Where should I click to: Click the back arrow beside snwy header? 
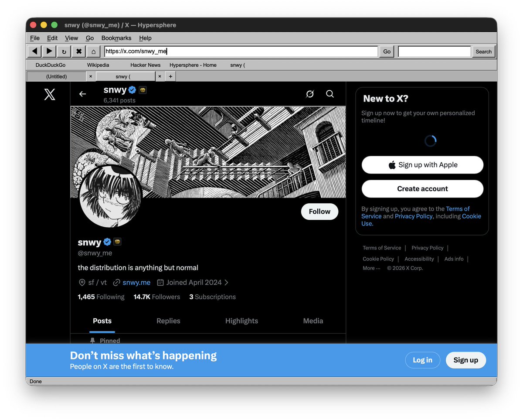82,94
